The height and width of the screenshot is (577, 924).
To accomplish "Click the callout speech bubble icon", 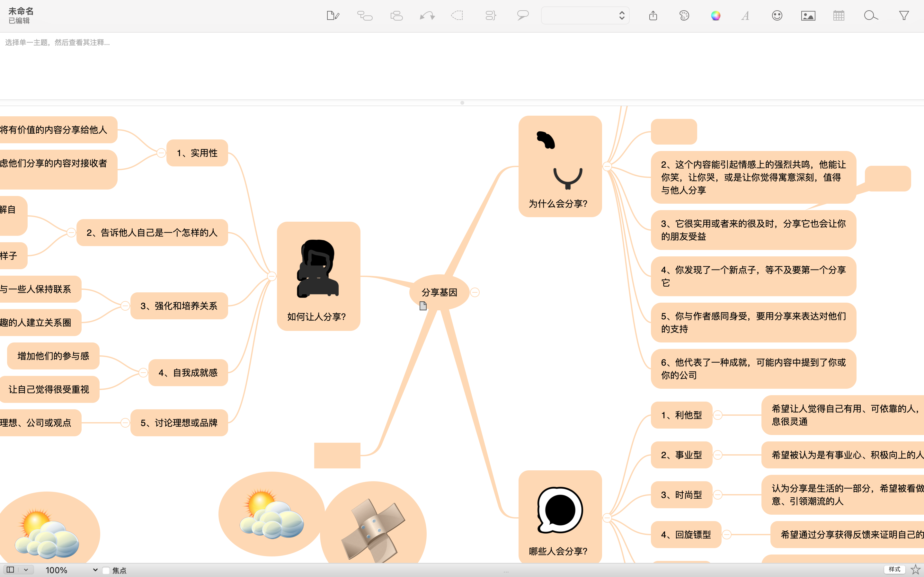I will [523, 16].
